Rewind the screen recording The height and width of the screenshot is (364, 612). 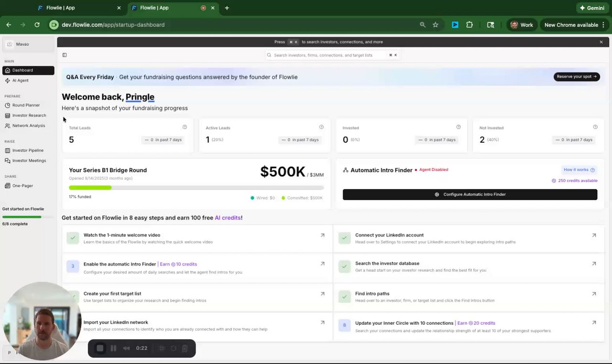[126, 348]
